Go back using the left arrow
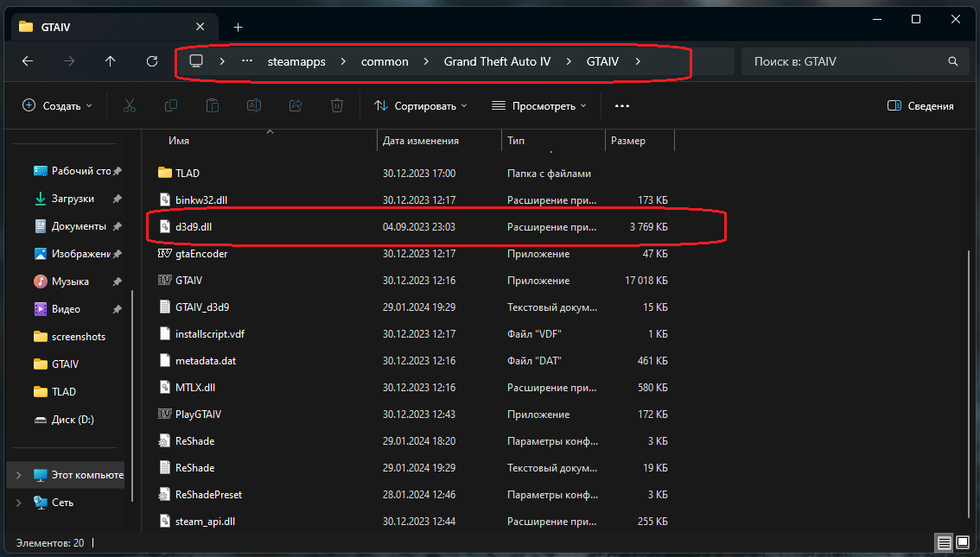 tap(28, 61)
